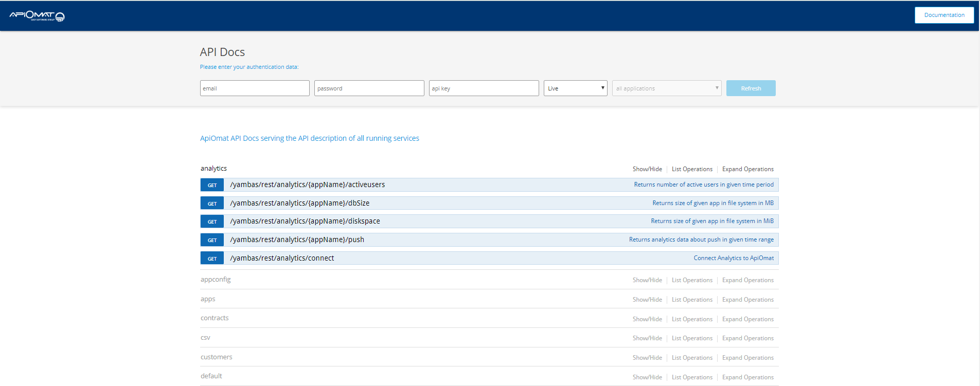Viewport: 980px width, 386px height.
Task: Click 'Returns analytics data about push' description
Action: coord(701,240)
